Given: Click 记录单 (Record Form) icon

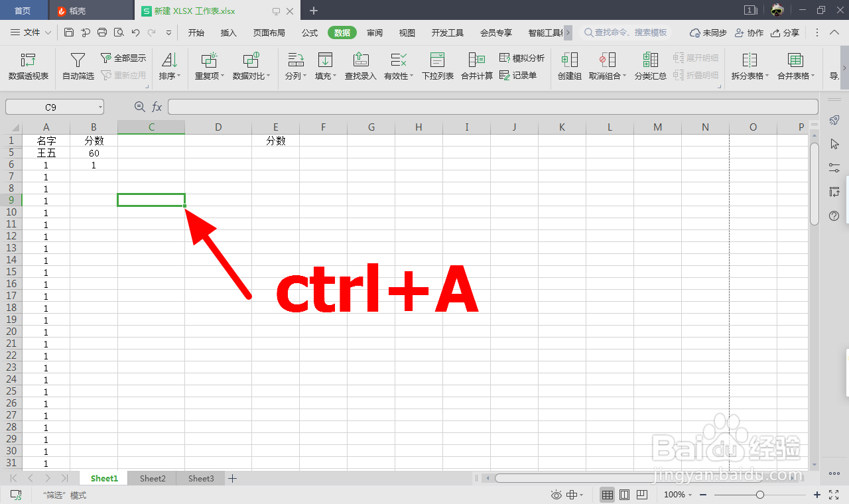Looking at the screenshot, I should tap(521, 75).
